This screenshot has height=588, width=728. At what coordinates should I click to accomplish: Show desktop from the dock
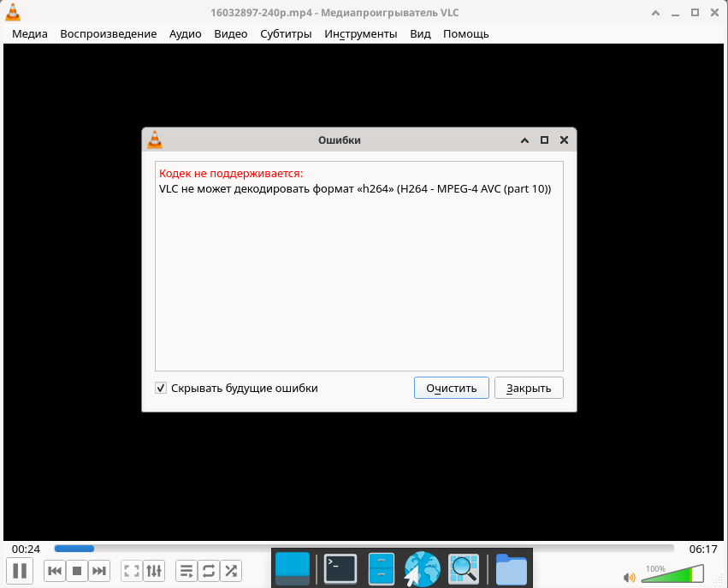tap(293, 568)
